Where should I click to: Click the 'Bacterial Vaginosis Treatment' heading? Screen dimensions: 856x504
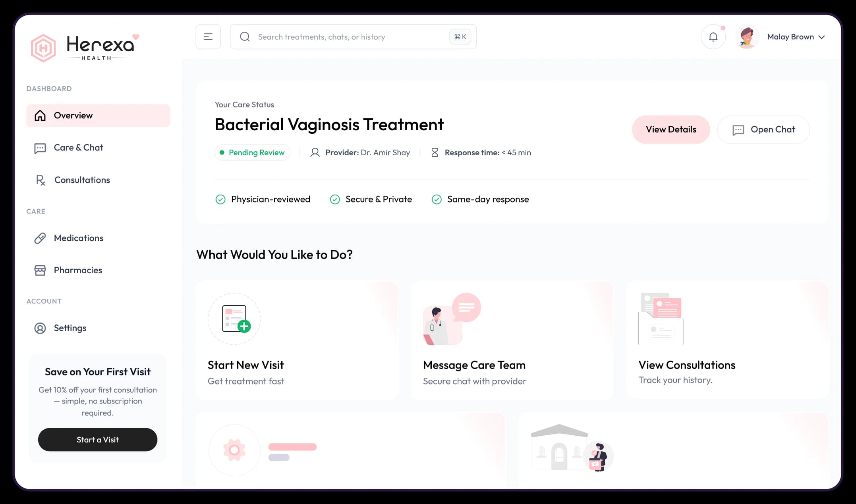tap(329, 125)
